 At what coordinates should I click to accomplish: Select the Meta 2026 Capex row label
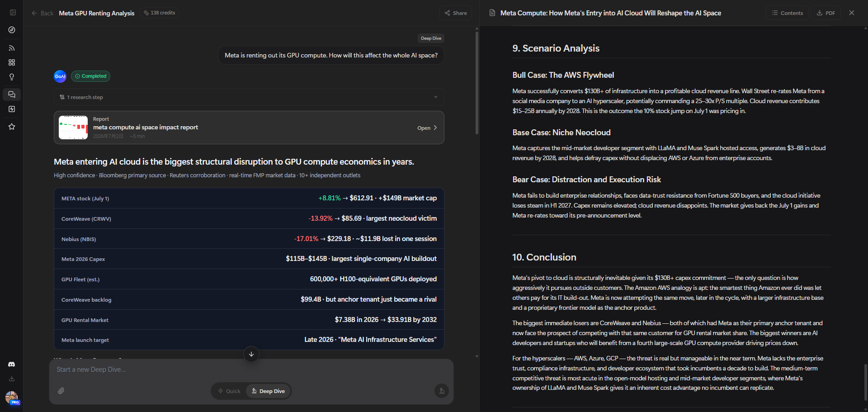click(x=83, y=259)
